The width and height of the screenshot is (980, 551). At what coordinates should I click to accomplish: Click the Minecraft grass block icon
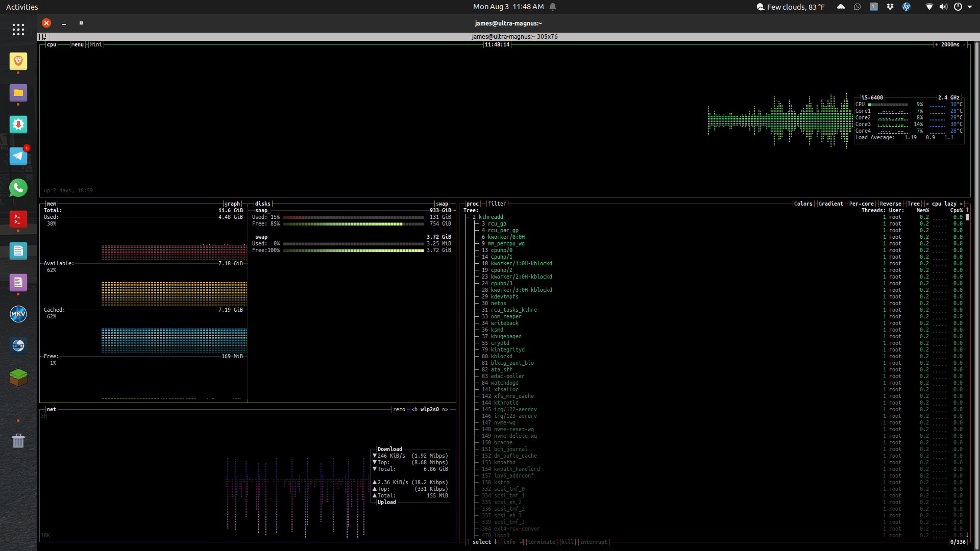click(18, 377)
